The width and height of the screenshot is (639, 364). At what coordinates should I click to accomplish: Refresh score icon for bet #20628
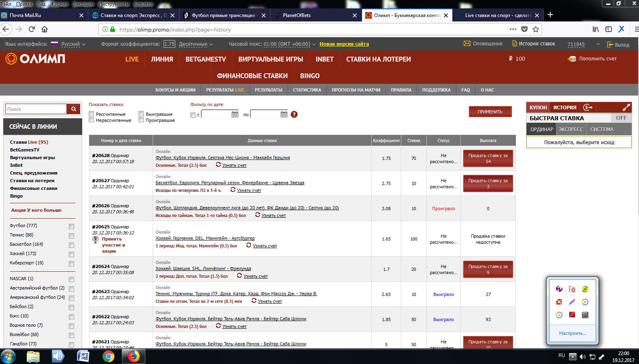click(218, 165)
